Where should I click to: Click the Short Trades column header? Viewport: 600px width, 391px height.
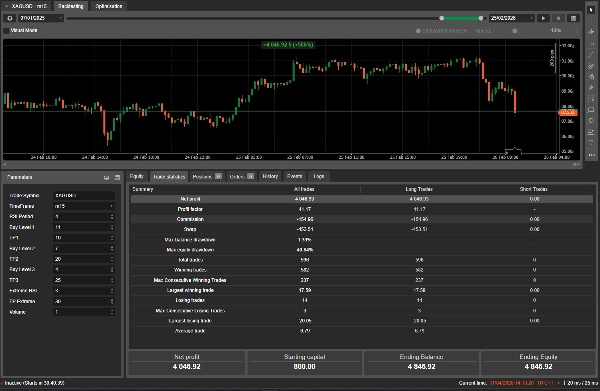(x=534, y=189)
